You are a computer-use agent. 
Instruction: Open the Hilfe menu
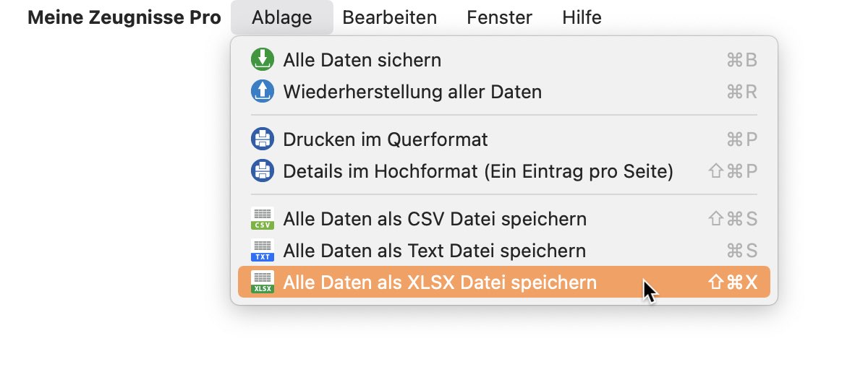(582, 17)
